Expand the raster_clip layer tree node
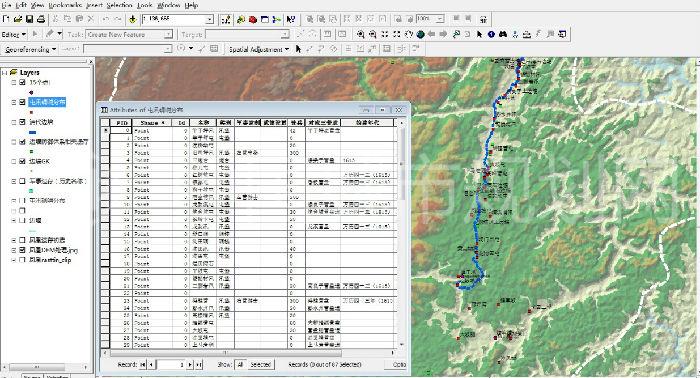This screenshot has height=378, width=700. pos(14,260)
